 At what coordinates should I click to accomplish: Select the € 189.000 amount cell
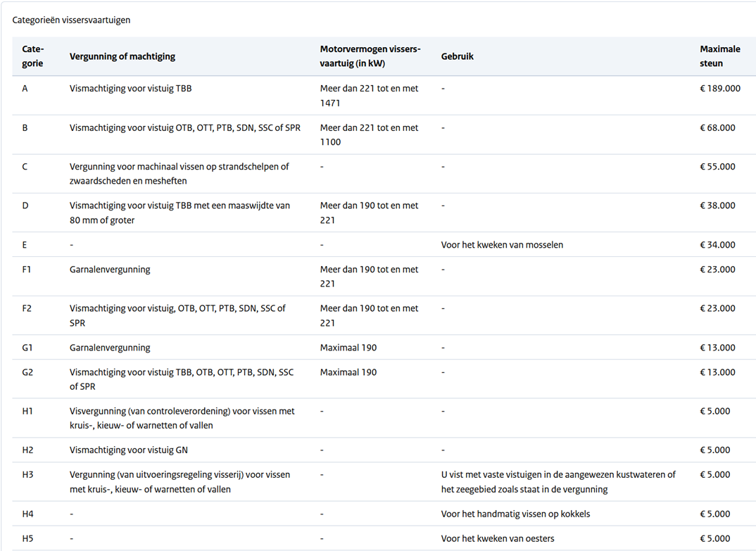[x=720, y=89]
